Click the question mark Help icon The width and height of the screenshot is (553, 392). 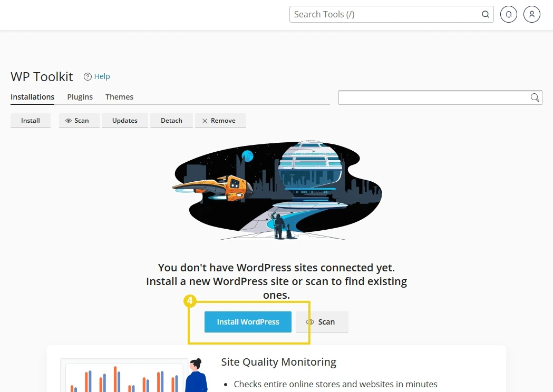click(88, 77)
